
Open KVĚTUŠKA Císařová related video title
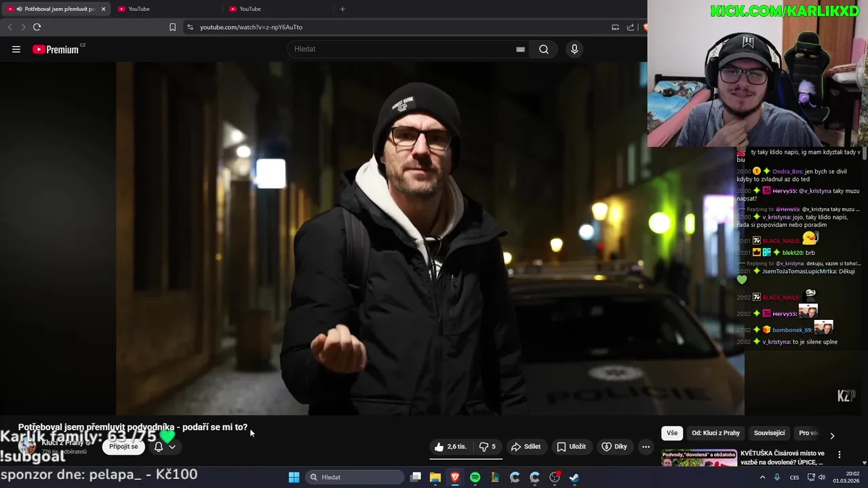click(782, 457)
